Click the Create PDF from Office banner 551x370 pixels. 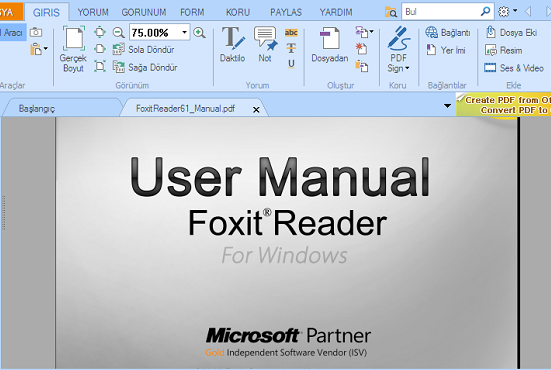point(504,105)
